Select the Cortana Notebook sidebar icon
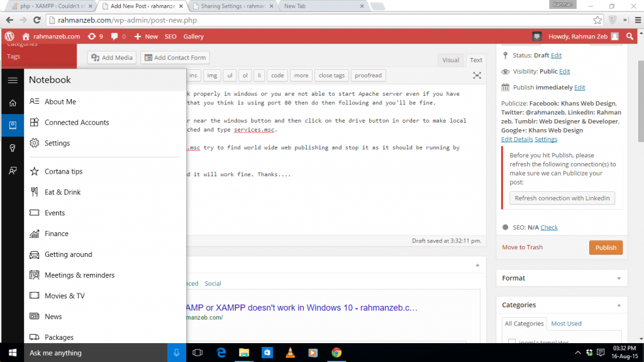Screen dimensions: 644x362 pyautogui.click(x=13, y=125)
